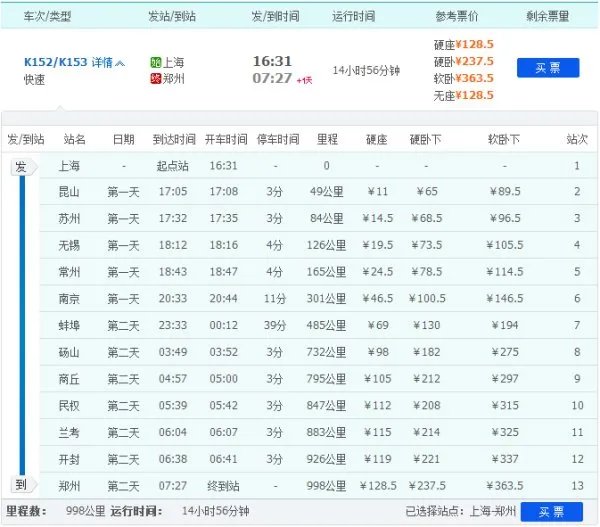
Task: Select the 无锡 station row
Action: [x=318, y=245]
